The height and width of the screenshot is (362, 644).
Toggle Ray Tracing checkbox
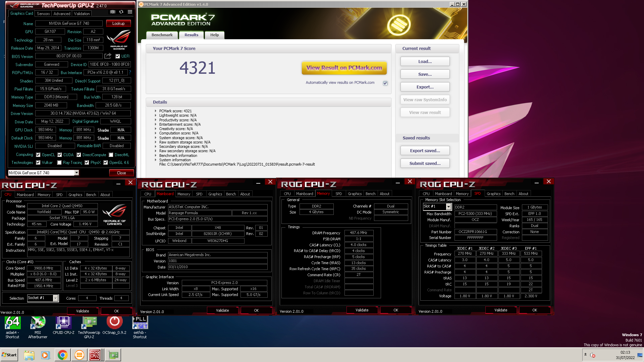(59, 163)
